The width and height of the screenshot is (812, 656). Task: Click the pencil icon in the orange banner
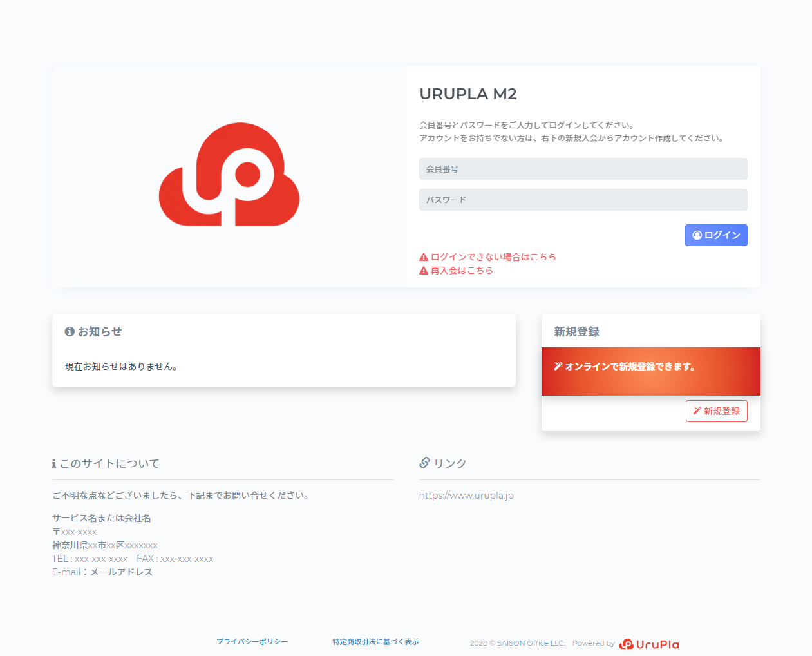point(558,366)
